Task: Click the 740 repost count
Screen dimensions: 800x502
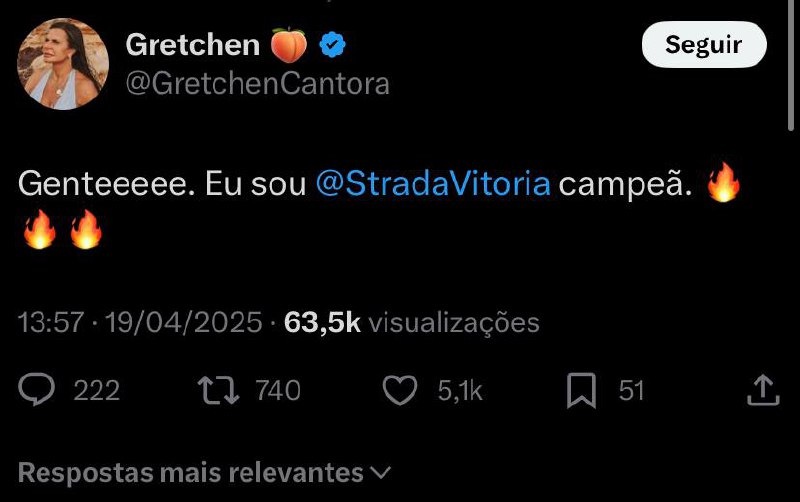Action: pyautogui.click(x=278, y=390)
